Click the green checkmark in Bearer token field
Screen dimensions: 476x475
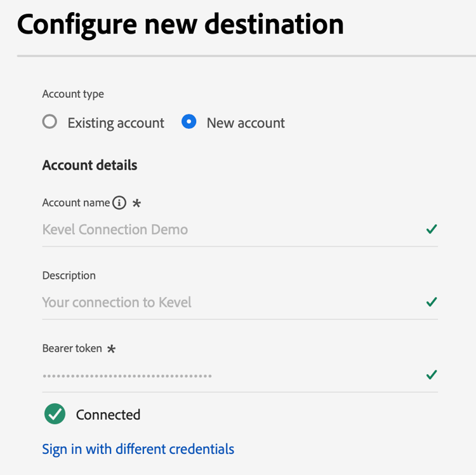[432, 375]
